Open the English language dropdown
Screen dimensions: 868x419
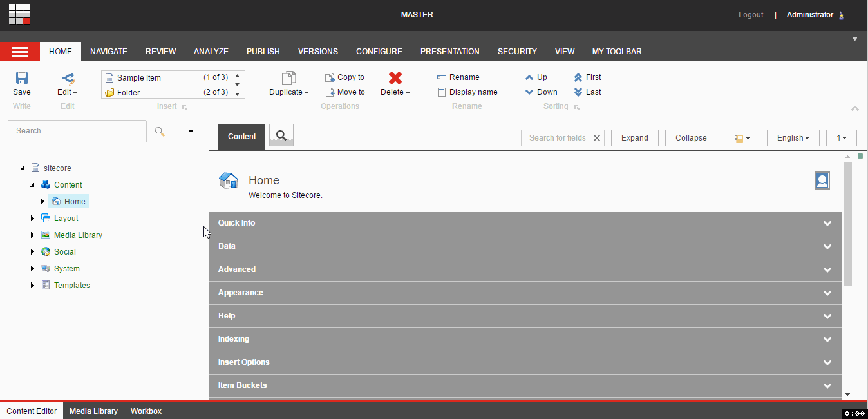(793, 138)
